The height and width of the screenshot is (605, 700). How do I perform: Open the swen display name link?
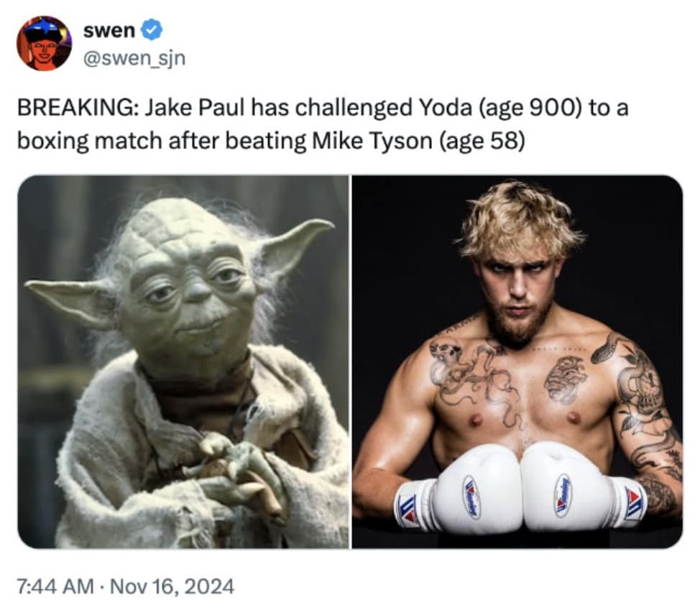(109, 30)
